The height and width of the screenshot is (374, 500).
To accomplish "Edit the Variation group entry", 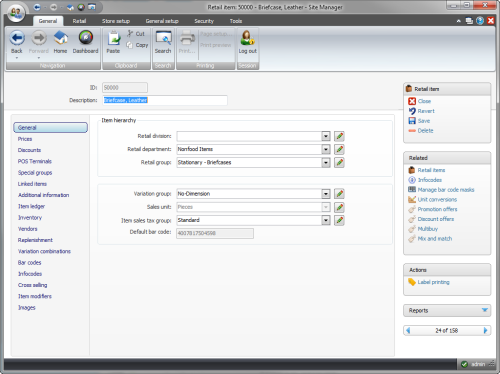I will pos(339,194).
